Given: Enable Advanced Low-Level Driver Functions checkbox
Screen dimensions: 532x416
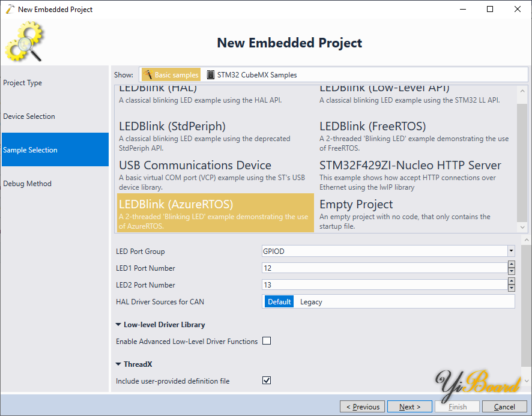Looking at the screenshot, I should tap(267, 341).
